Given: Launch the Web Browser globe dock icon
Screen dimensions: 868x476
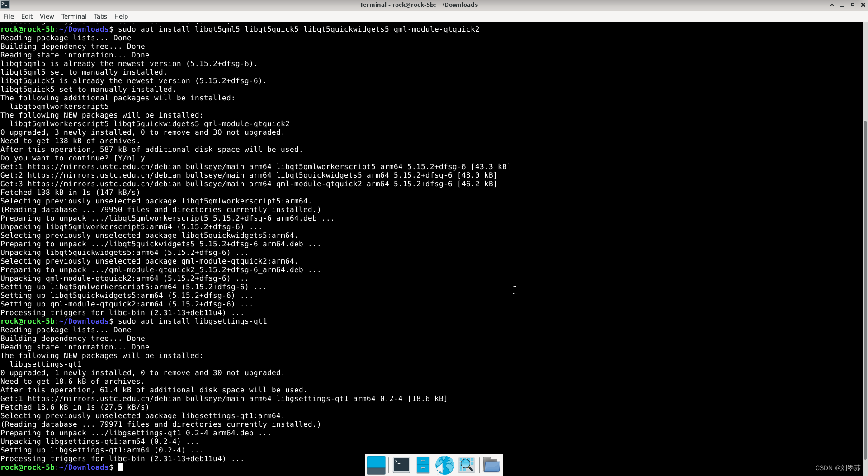Looking at the screenshot, I should pyautogui.click(x=444, y=465).
